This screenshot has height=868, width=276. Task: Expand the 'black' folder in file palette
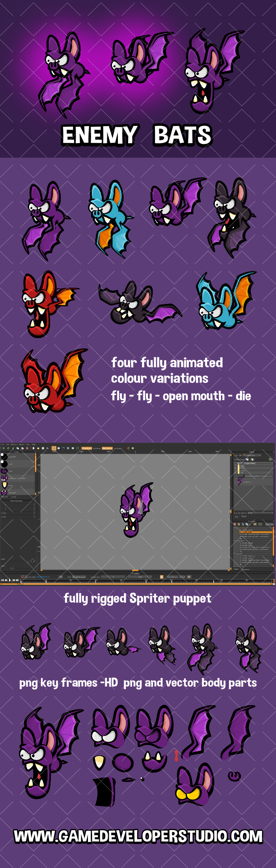click(235, 466)
